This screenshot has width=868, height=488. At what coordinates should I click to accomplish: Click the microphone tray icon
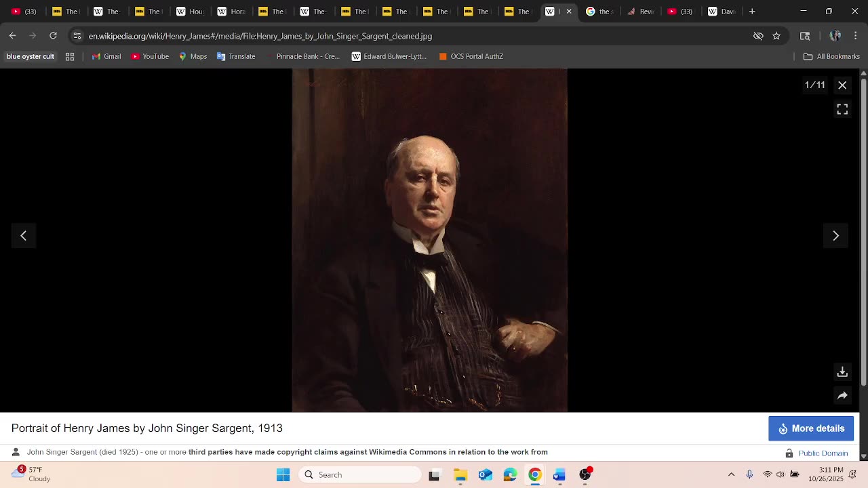click(749, 474)
